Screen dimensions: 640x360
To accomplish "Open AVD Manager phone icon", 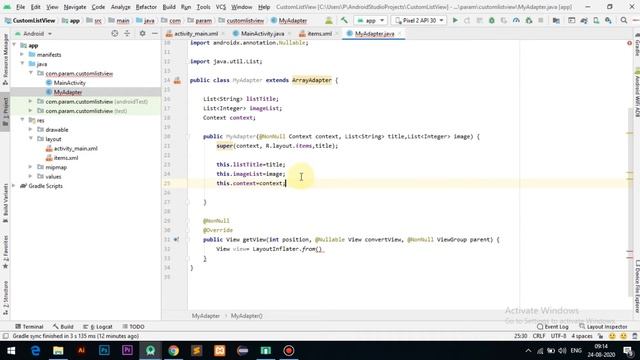I will pyautogui.click(x=596, y=20).
